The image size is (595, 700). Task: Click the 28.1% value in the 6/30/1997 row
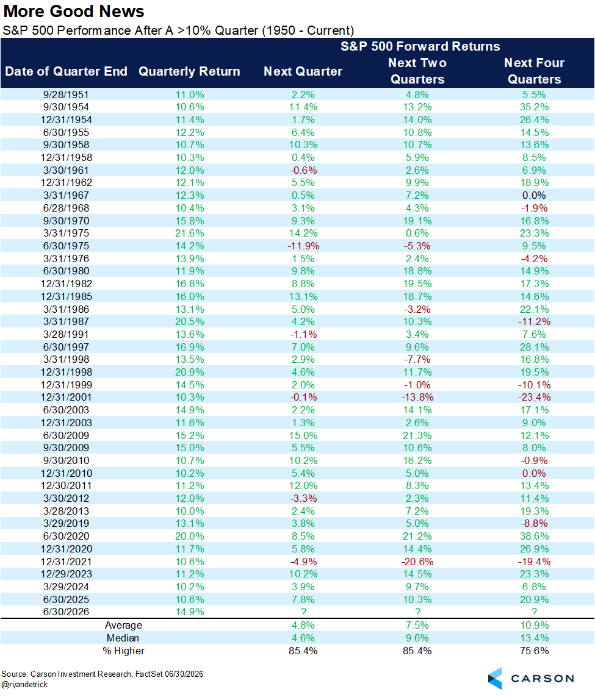pos(534,348)
